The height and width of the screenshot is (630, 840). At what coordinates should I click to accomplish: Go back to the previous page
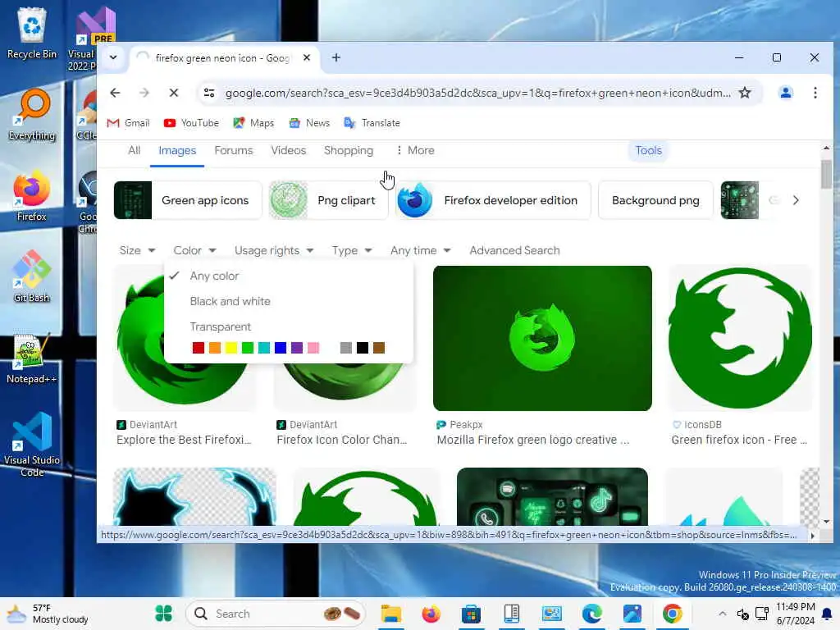click(x=115, y=93)
